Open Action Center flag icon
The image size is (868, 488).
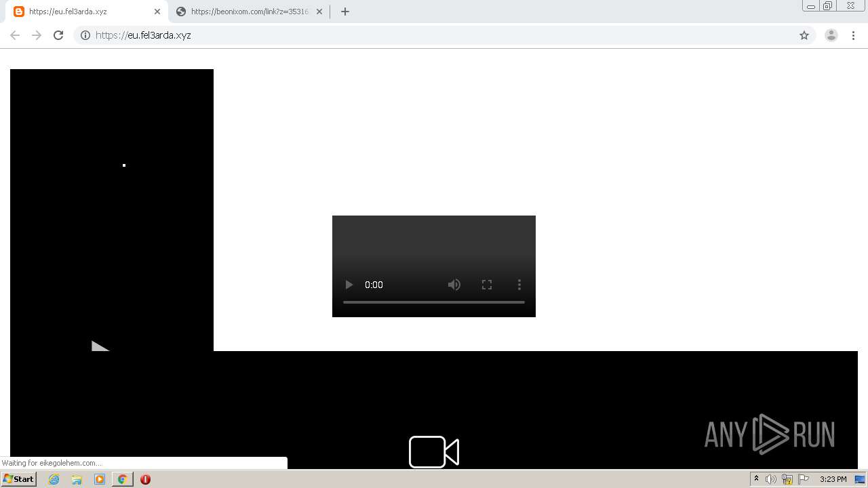(x=804, y=479)
